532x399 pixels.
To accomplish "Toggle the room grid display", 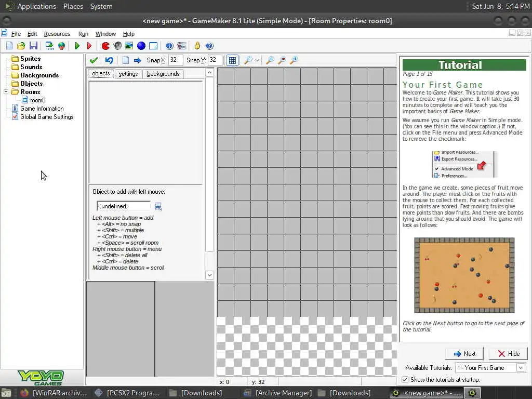I will coord(232,60).
